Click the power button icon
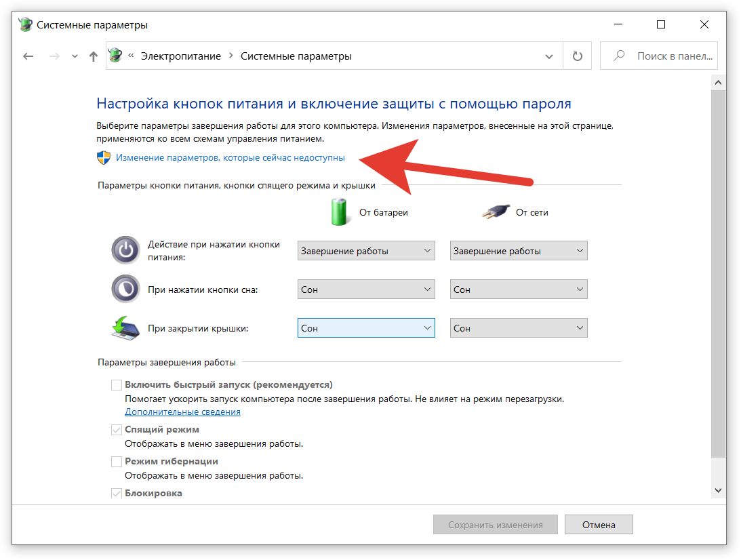This screenshot has width=741, height=560. click(x=125, y=250)
